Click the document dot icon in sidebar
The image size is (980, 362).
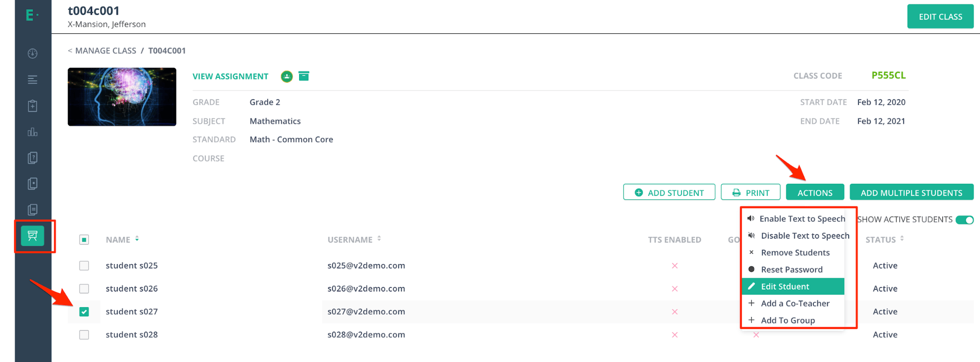[32, 184]
